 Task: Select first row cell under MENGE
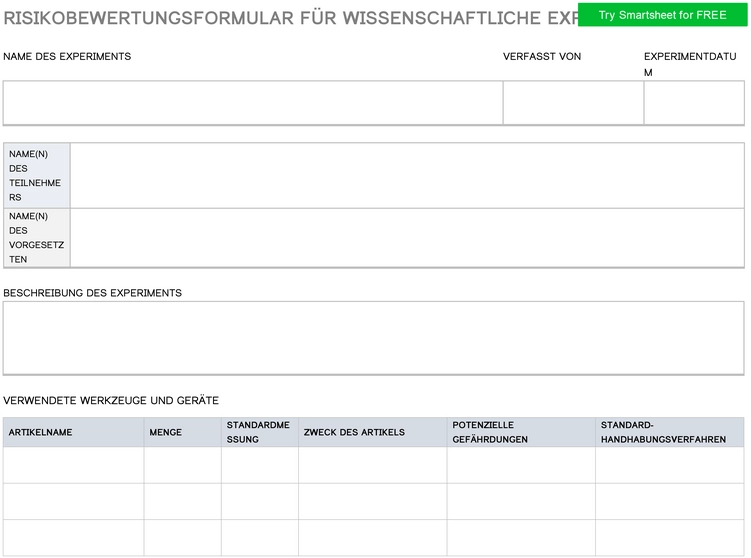click(x=182, y=465)
